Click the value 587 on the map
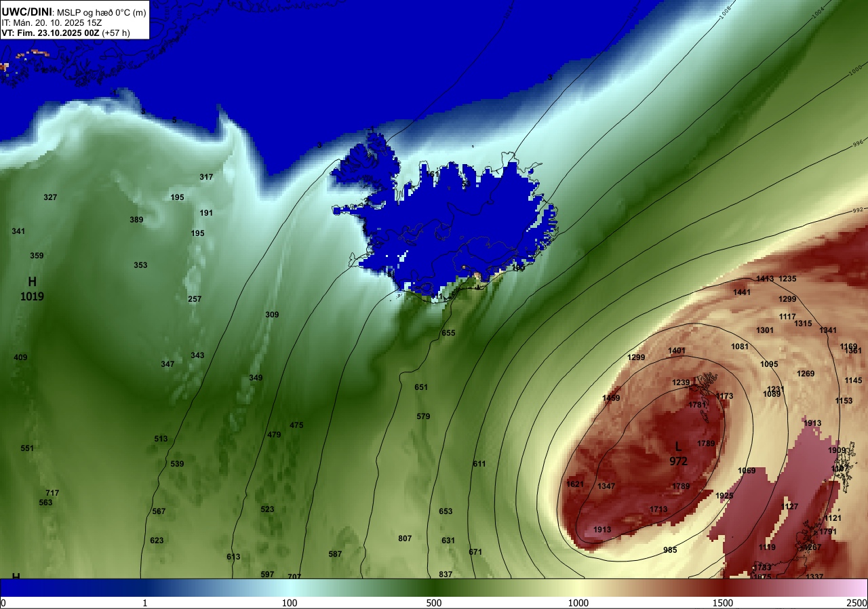 [x=335, y=554]
